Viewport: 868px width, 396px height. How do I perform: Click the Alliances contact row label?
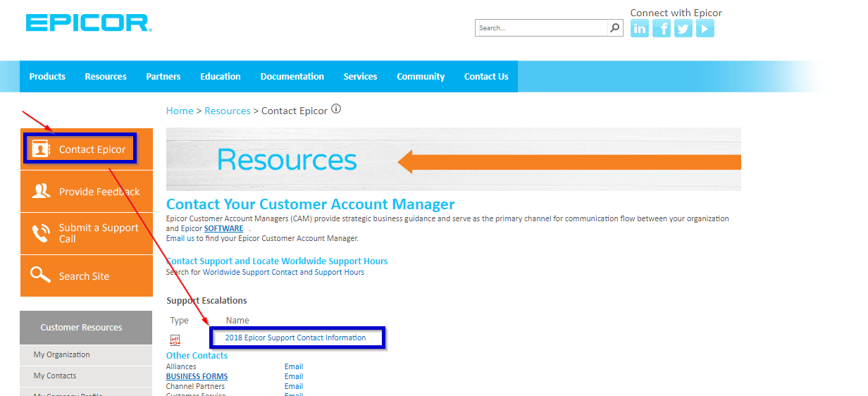pyautogui.click(x=181, y=366)
